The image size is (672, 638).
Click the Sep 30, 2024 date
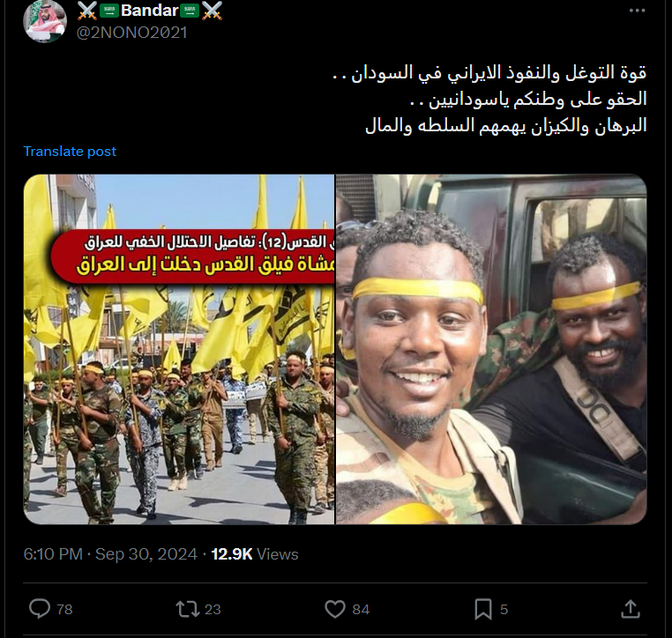(146, 554)
